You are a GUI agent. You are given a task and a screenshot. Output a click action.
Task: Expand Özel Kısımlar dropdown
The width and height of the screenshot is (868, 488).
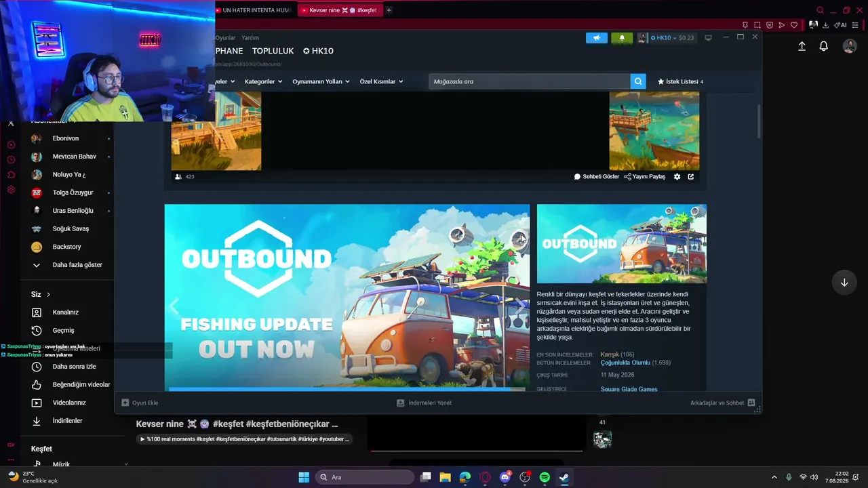click(x=381, y=81)
